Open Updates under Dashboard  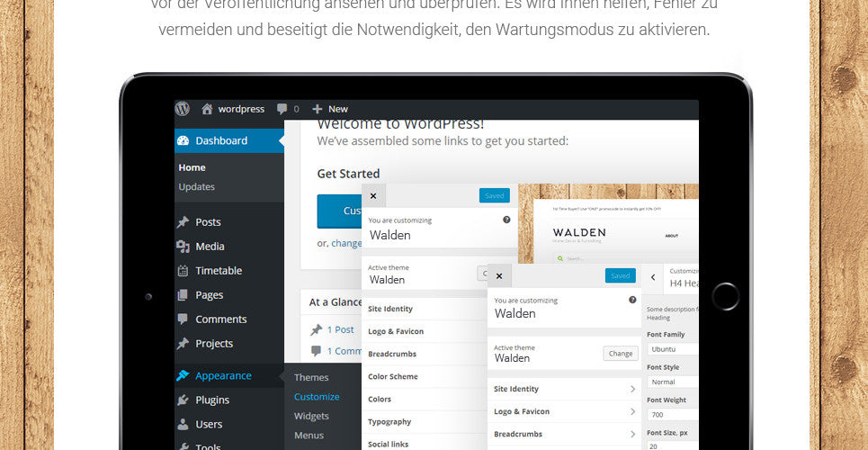pos(196,187)
